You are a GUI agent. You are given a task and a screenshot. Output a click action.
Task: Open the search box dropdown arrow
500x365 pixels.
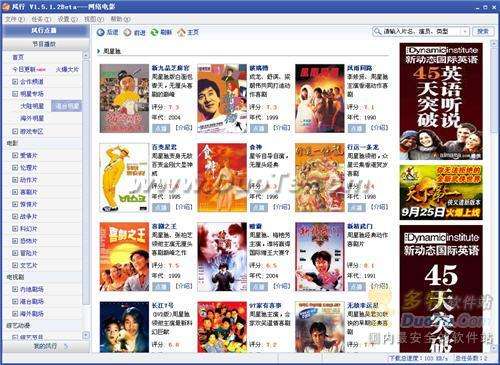coord(465,32)
